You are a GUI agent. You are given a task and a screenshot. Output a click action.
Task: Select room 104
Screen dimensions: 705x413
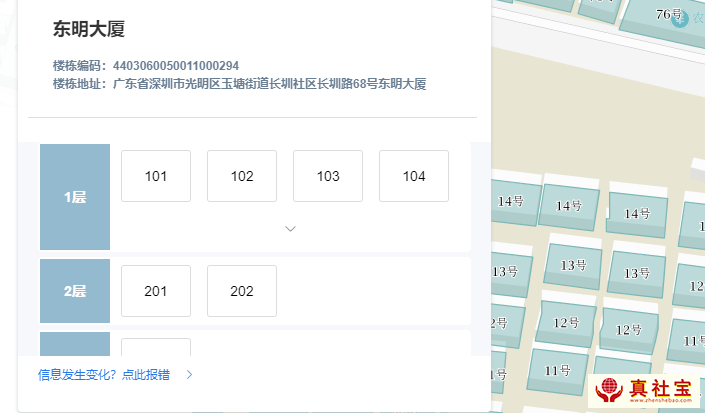[414, 176]
